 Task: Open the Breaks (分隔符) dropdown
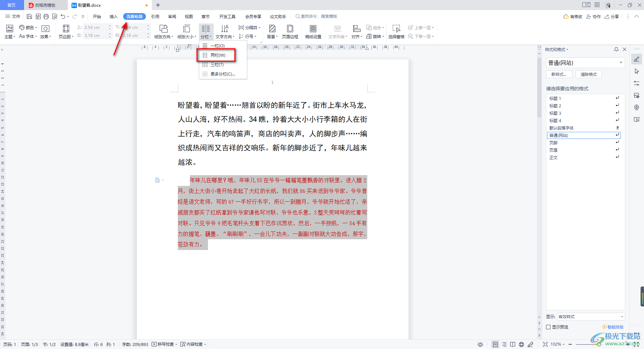coord(250,28)
